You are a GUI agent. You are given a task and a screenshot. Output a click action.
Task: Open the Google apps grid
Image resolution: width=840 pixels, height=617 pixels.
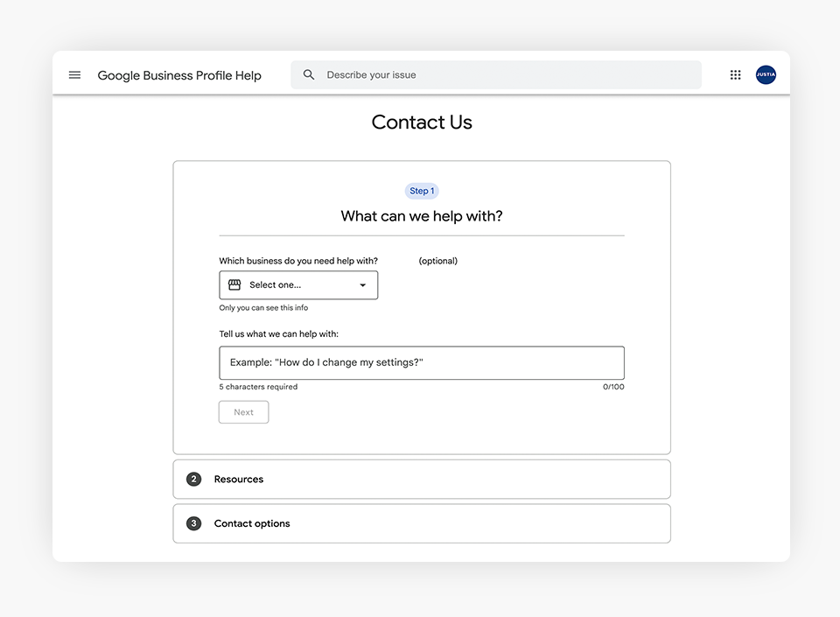pos(735,75)
